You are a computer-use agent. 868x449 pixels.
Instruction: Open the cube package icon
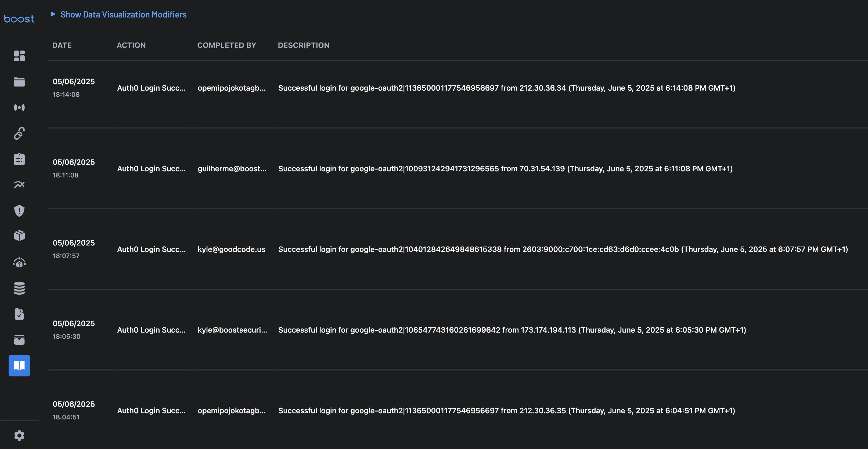click(19, 236)
